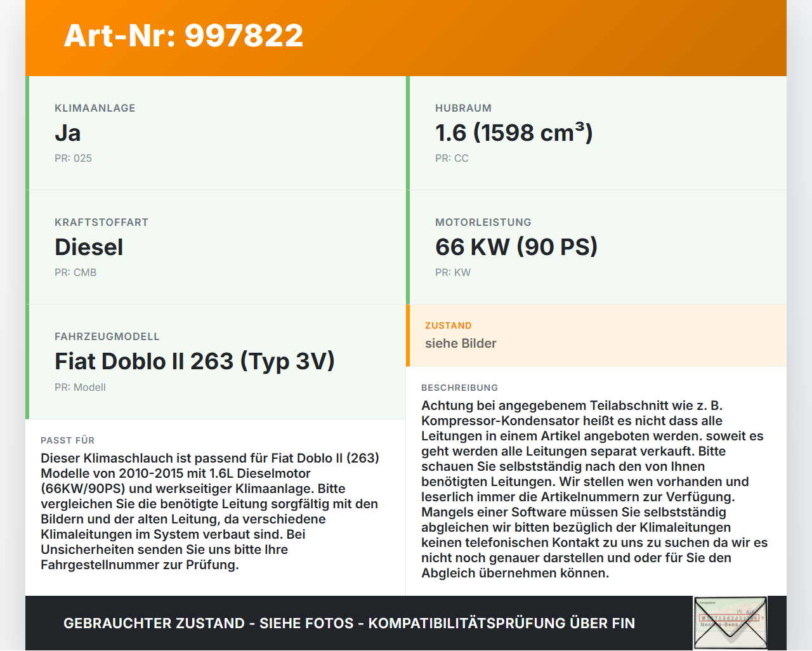
Task: Click the Kraftstoffart Diesel card
Action: click(216, 247)
